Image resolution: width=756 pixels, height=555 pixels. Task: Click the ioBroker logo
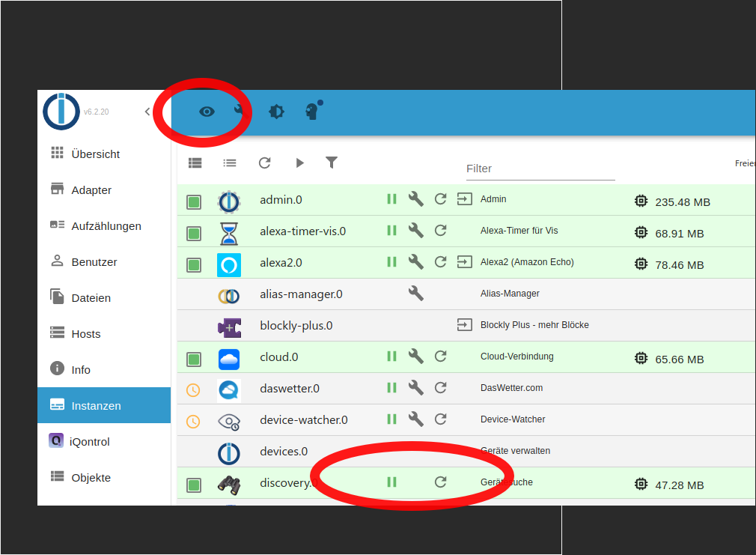click(x=61, y=112)
